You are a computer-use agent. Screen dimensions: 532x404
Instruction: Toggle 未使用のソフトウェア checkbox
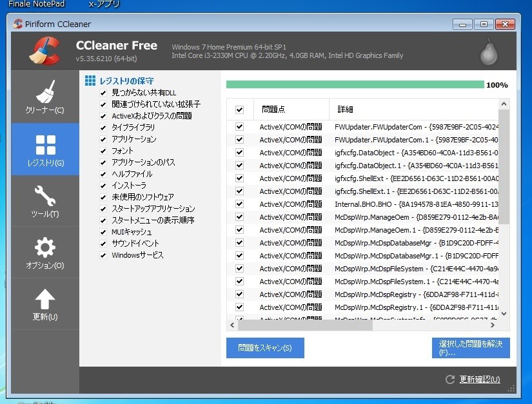[x=103, y=197]
